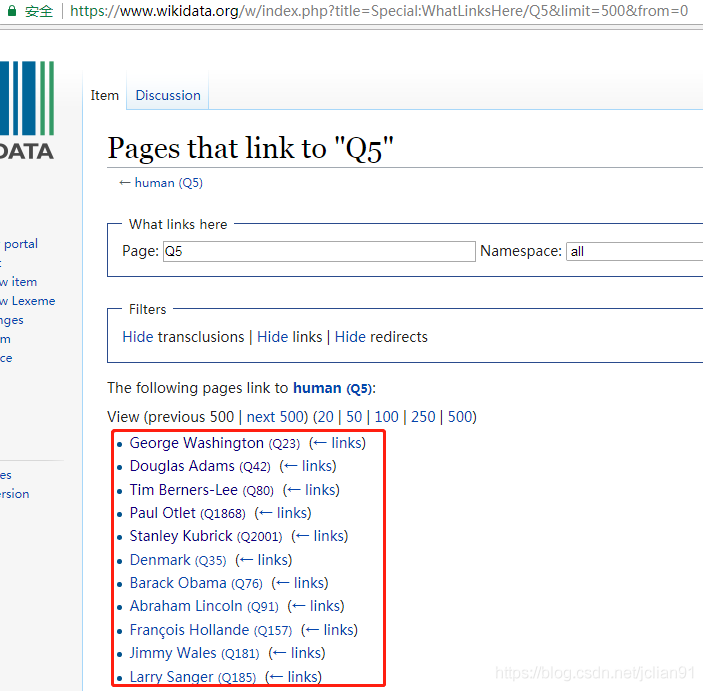The width and height of the screenshot is (703, 691).
Task: Open the George Washington item
Action: [x=197, y=443]
